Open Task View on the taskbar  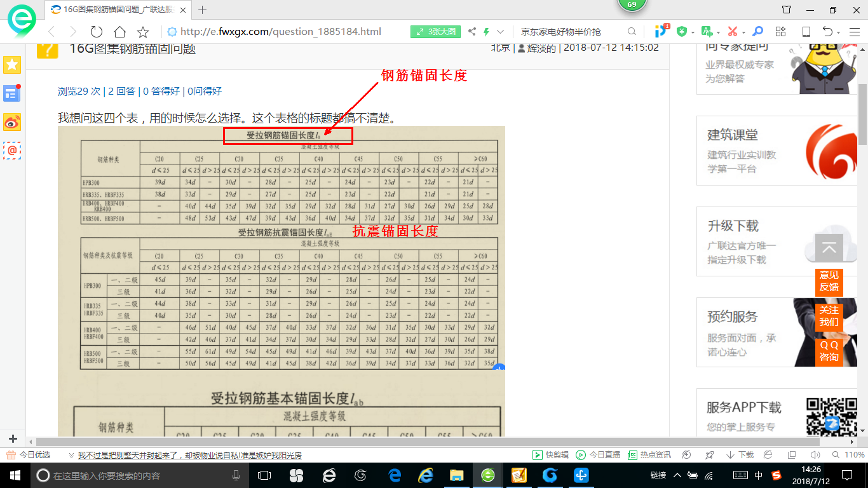coord(264,475)
